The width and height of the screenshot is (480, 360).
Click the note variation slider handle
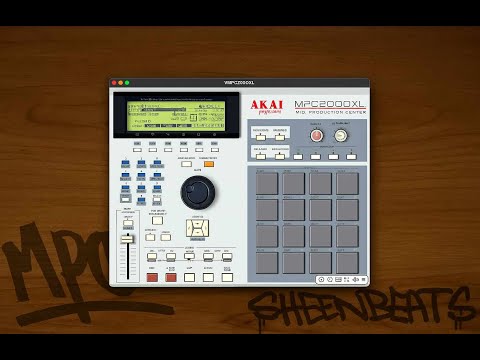tap(127, 239)
